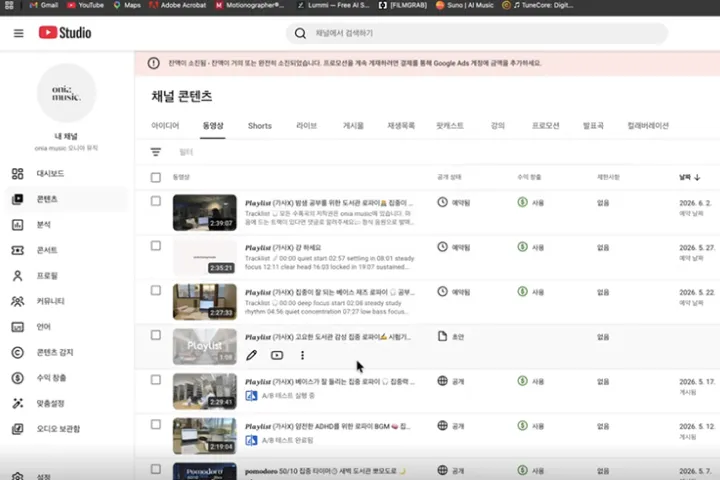Click the YouTube Studio logo
720x480 pixels.
[x=65, y=33]
